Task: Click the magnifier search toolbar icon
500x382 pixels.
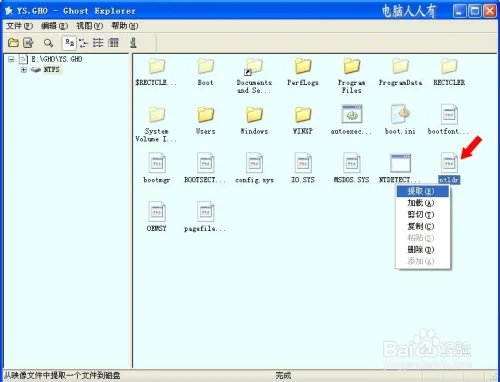Action: pyautogui.click(x=48, y=43)
